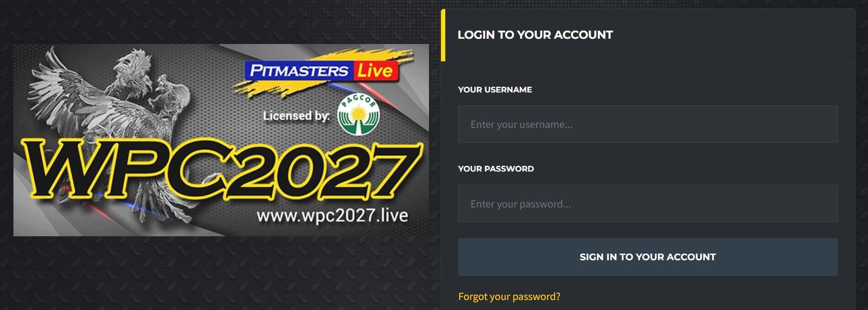Focus the password input field
868x310 pixels.
pyautogui.click(x=648, y=204)
